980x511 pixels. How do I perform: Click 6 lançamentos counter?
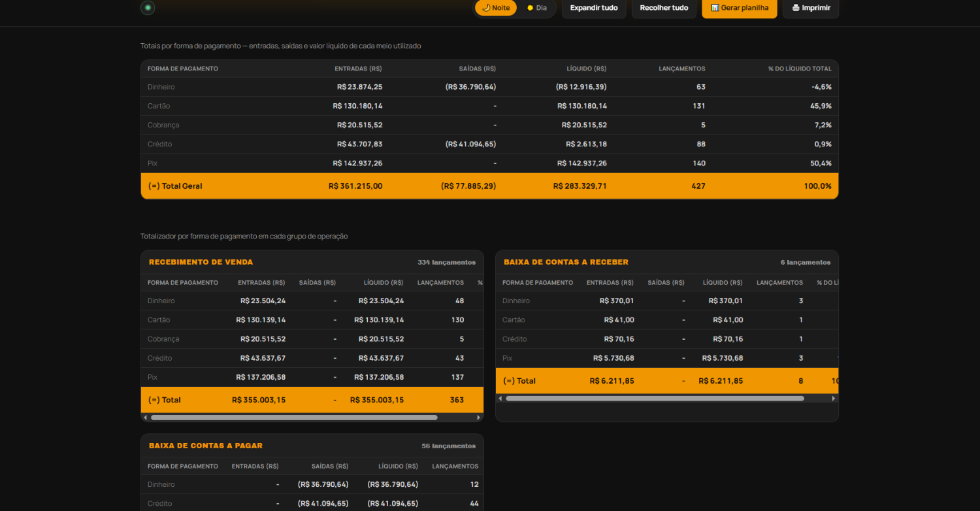coord(806,262)
